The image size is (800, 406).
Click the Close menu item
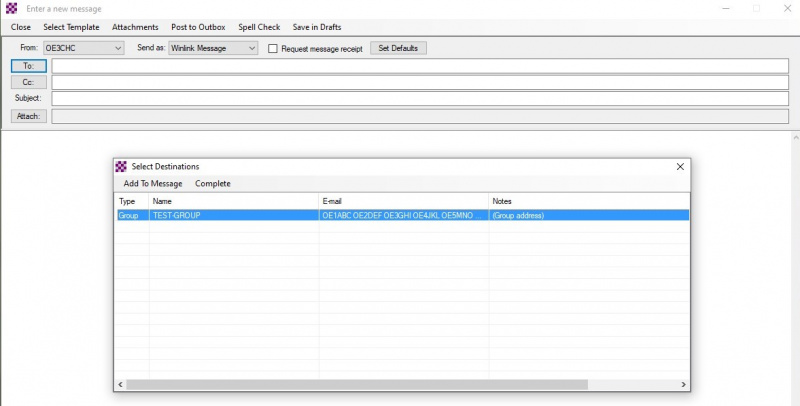(21, 27)
